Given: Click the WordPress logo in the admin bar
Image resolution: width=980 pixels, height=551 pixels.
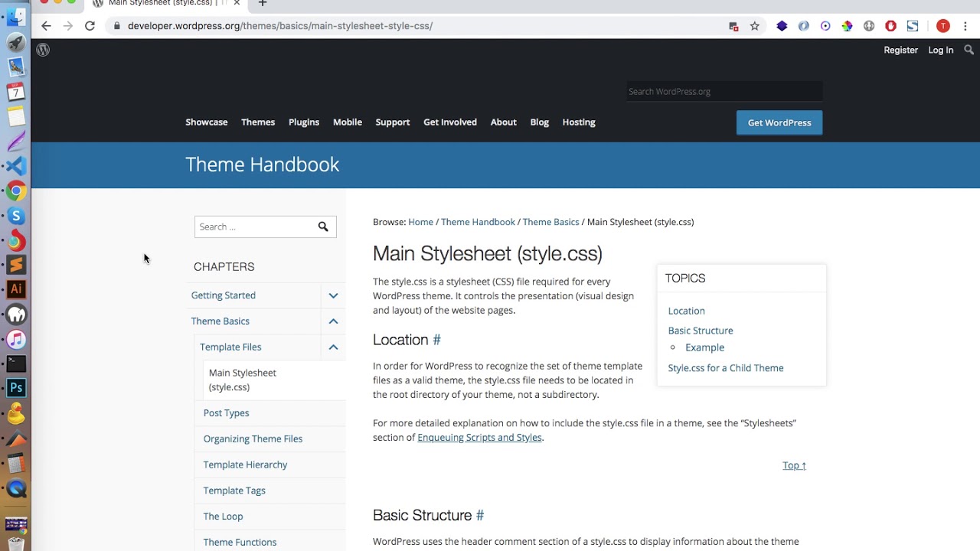Looking at the screenshot, I should click(x=43, y=50).
